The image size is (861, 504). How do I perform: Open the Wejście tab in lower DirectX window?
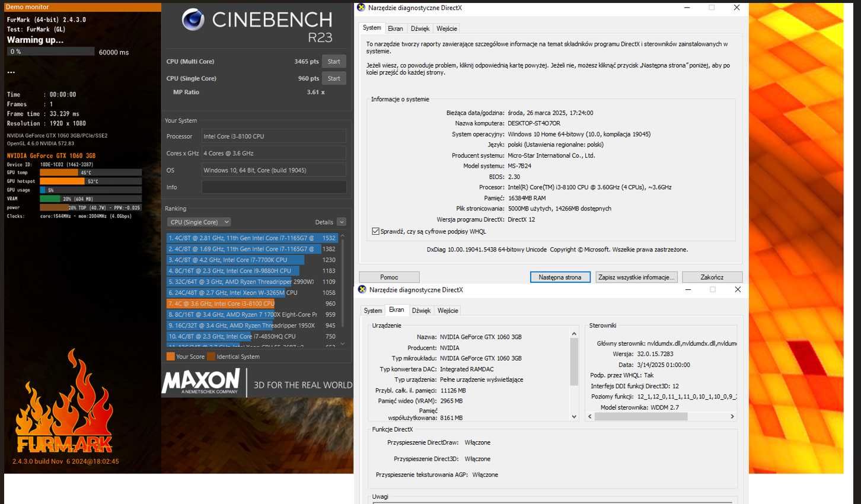pos(448,311)
